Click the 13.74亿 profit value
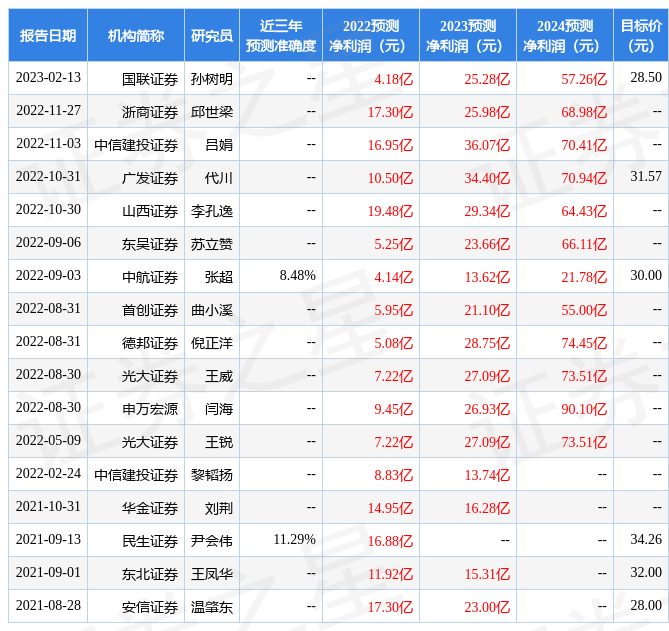The image size is (669, 631). (x=487, y=475)
